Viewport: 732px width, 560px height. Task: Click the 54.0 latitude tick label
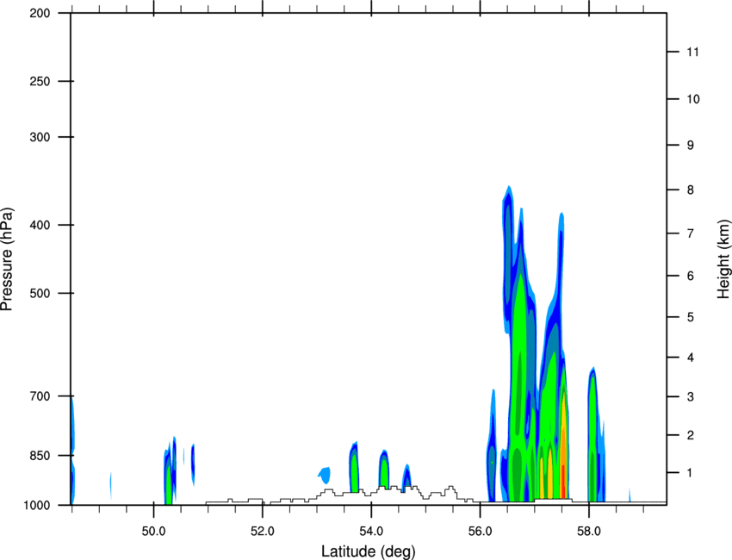[371, 532]
